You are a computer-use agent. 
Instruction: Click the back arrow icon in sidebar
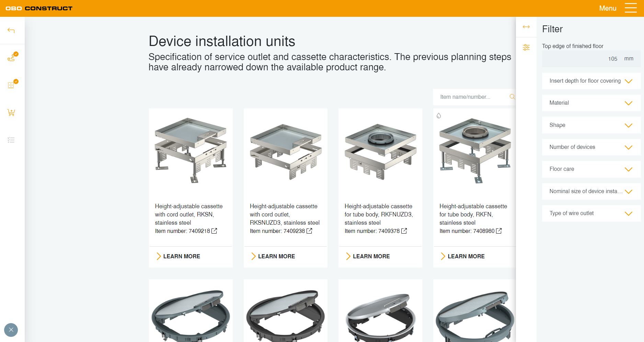pos(11,31)
